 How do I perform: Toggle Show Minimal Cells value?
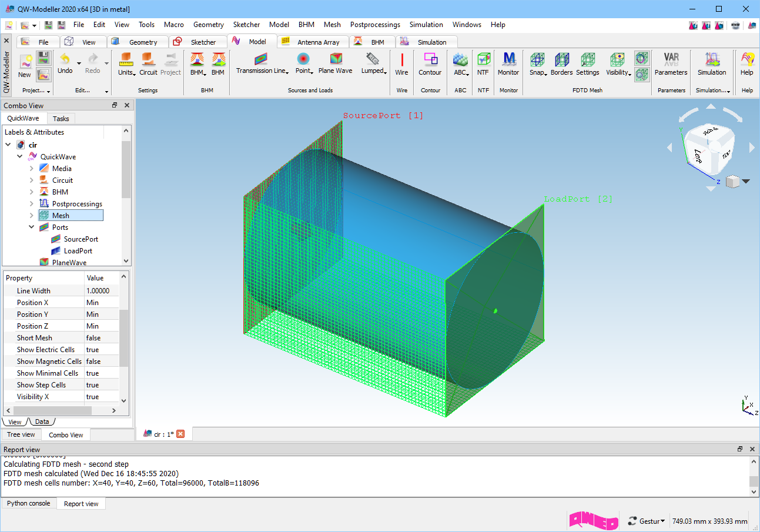click(102, 373)
